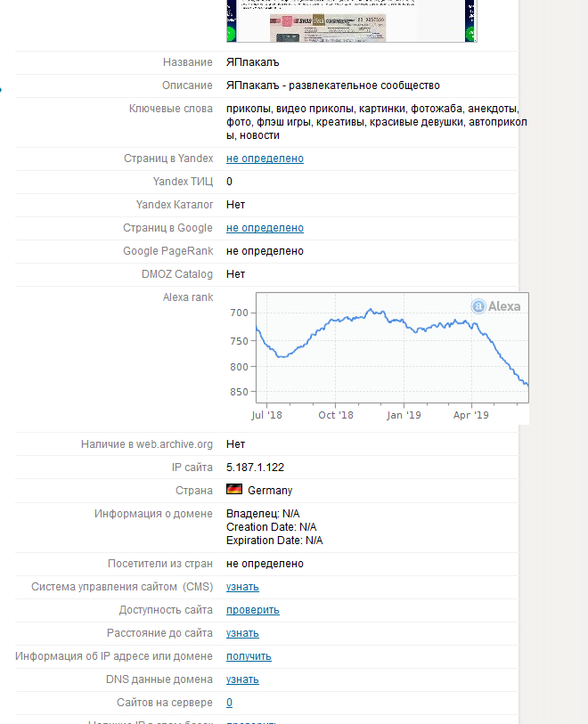Screen dimensions: 588x724
Task: Open the Alexa rank graph
Action: click(378, 358)
